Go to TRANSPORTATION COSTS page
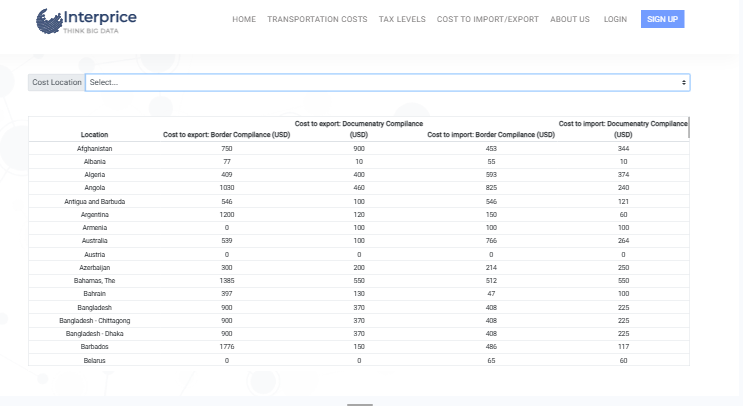743x406 pixels. (317, 19)
